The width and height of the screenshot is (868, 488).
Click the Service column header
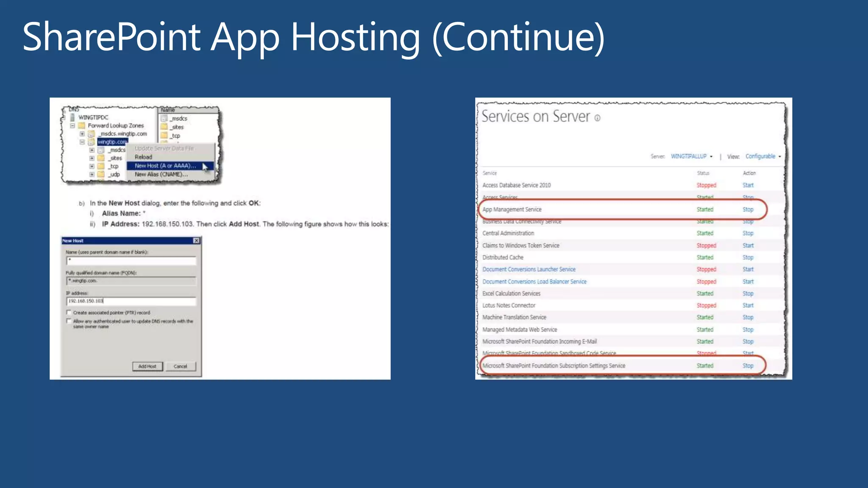(x=490, y=173)
